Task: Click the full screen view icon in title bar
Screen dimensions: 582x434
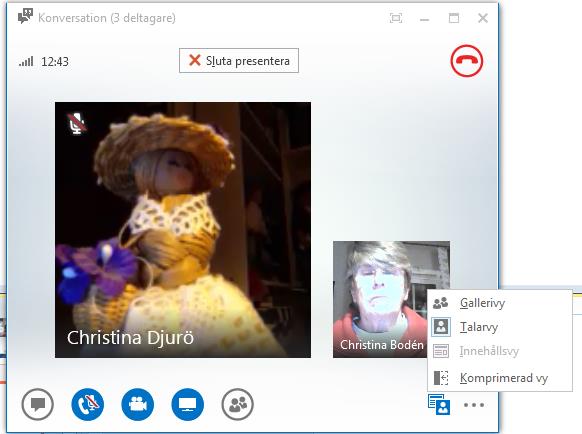Action: 396,18
